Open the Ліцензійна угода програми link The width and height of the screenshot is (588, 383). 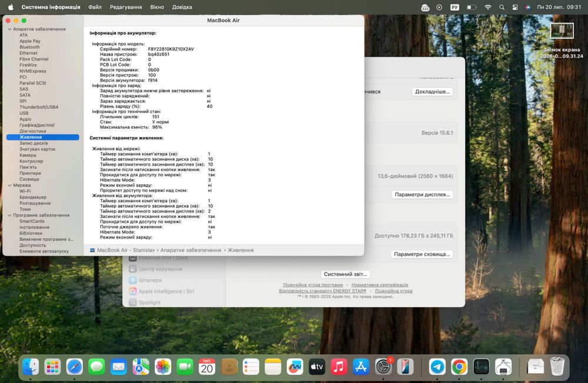point(313,285)
